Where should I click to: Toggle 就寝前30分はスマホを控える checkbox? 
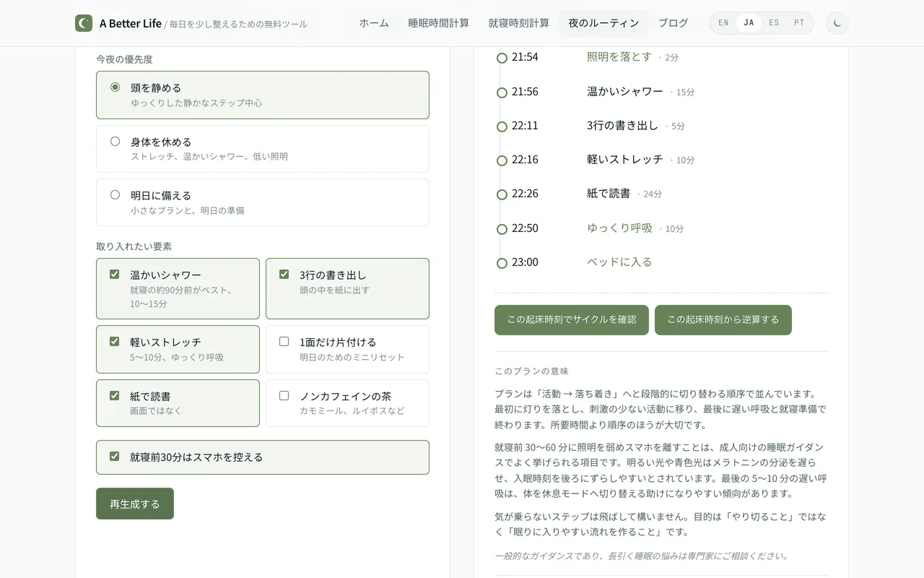tap(114, 457)
